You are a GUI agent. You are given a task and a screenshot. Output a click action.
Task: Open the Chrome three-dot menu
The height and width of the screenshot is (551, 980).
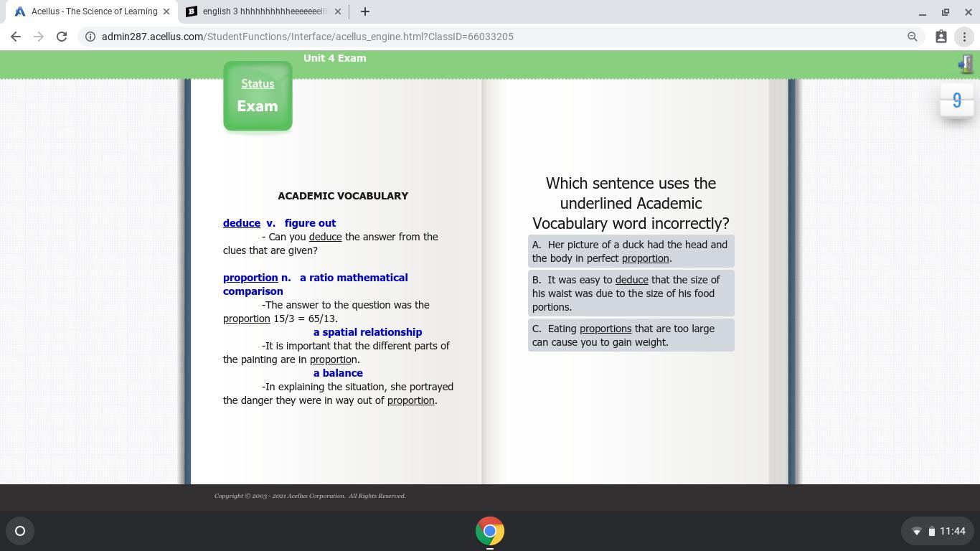point(964,37)
